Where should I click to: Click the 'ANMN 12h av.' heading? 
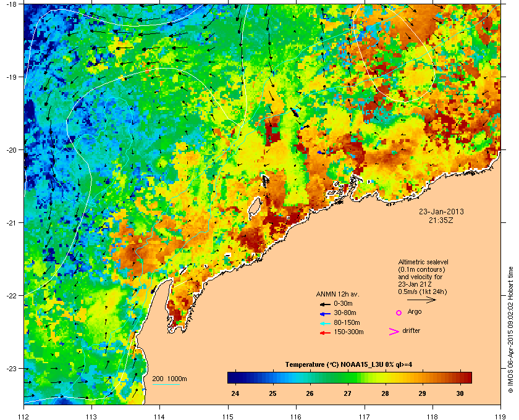tap(337, 294)
